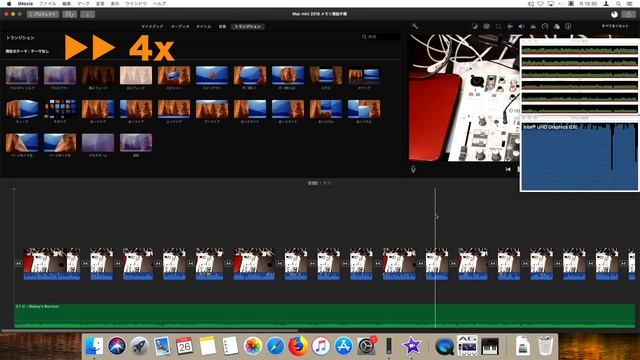Click the Intel UHD Graphics GPU history graph
Viewport: 640px width, 360px height.
[579, 156]
